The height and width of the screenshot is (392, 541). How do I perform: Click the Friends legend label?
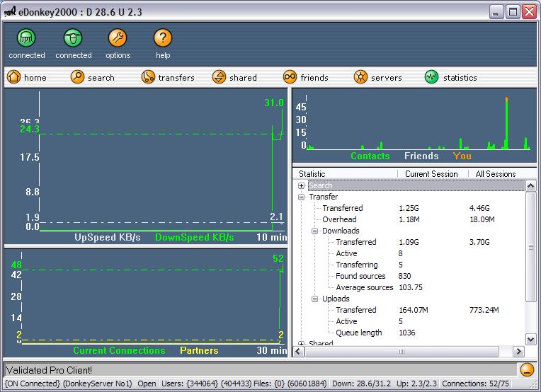click(421, 156)
